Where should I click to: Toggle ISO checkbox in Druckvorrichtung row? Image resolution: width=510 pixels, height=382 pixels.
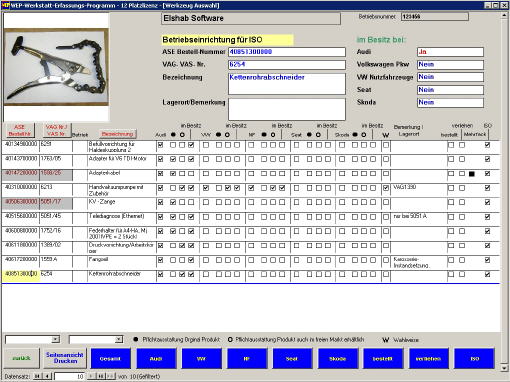[487, 246]
